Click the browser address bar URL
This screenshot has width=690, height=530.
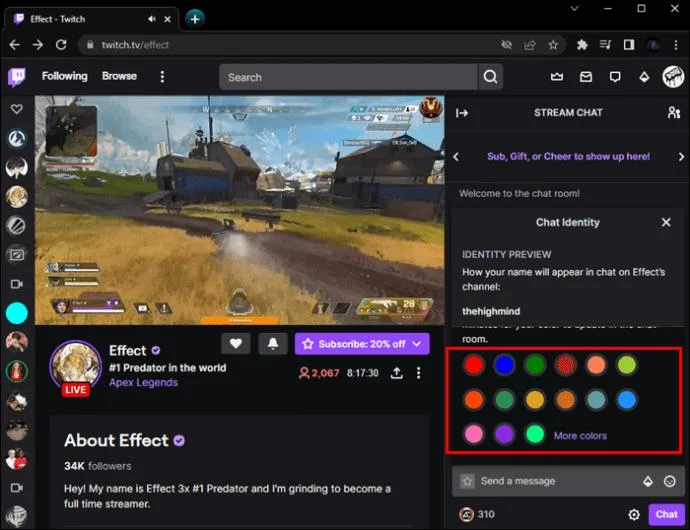[135, 45]
